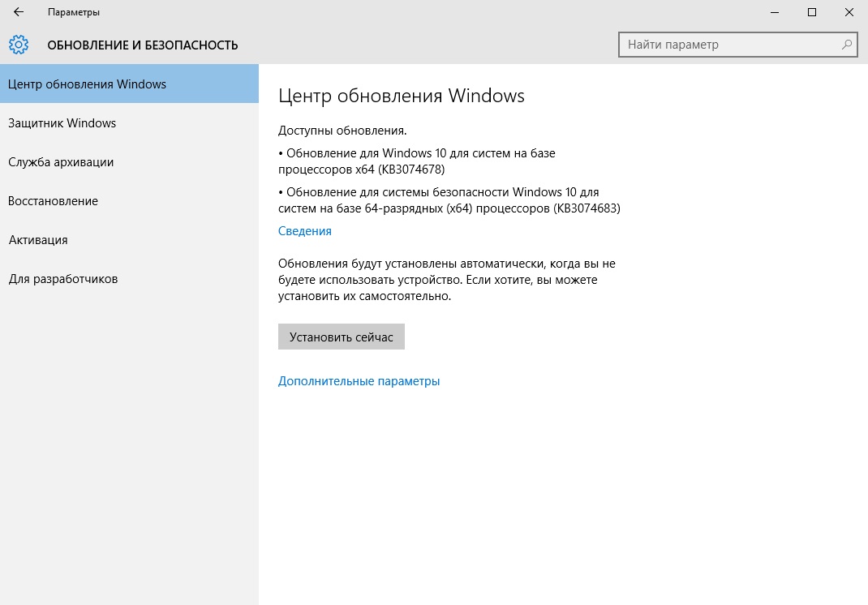The image size is (868, 605).
Task: Click "Доступны обновления." status text
Action: (342, 131)
